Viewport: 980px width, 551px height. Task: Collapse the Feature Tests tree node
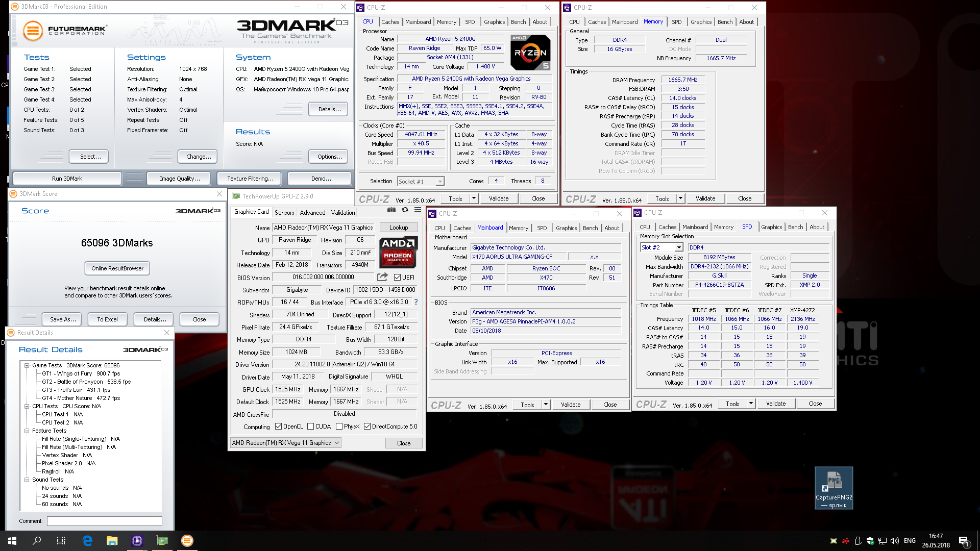27,431
